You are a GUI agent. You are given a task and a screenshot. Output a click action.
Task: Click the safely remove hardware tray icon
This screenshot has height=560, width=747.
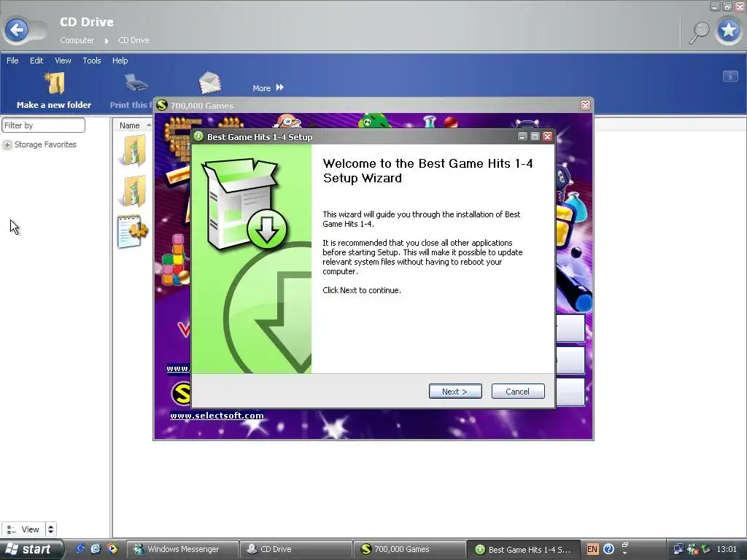(705, 549)
